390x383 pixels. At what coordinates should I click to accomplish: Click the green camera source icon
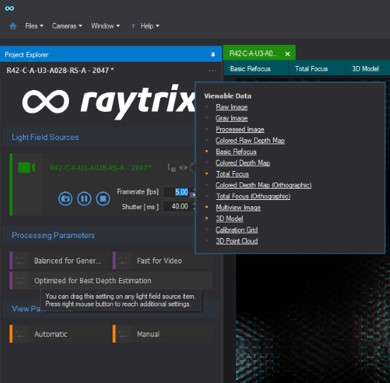26,167
